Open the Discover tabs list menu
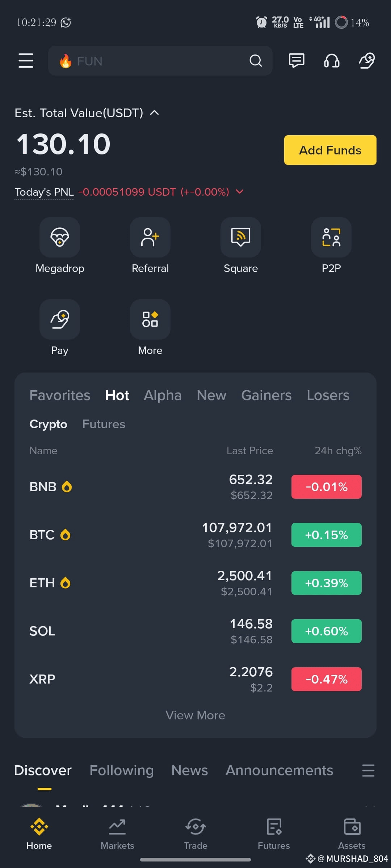This screenshot has height=868, width=391. coord(368,770)
